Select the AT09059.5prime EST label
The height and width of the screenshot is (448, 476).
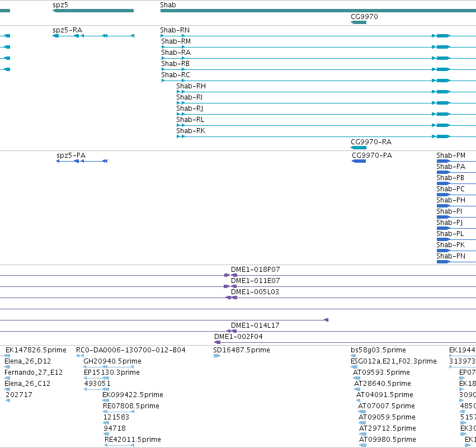(387, 418)
